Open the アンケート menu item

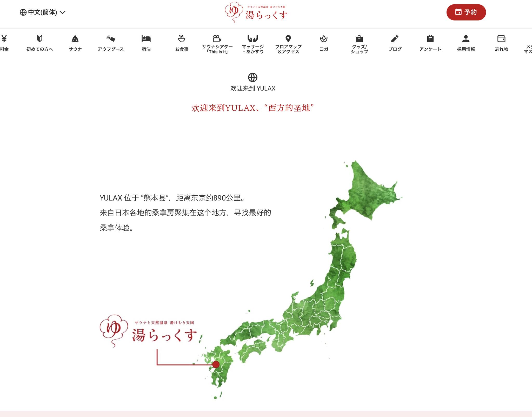point(430,49)
